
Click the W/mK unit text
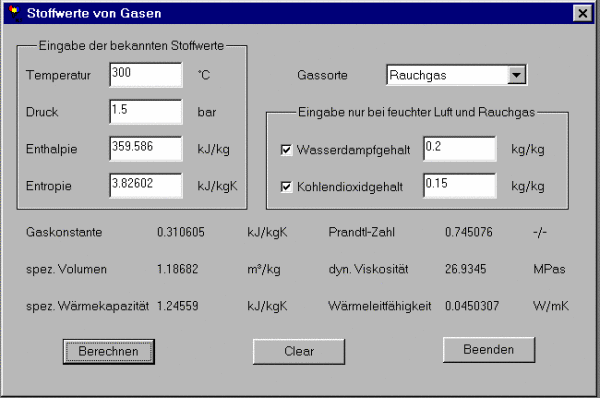coord(551,306)
